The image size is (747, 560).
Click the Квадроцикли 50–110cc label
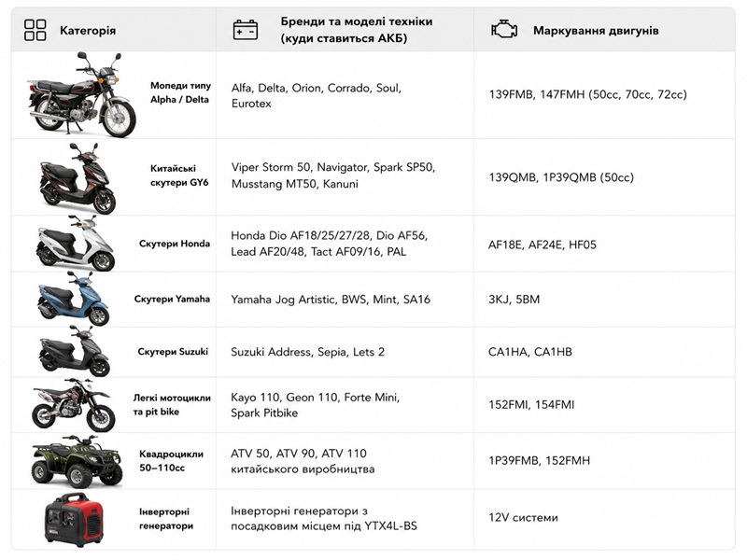coord(171,460)
